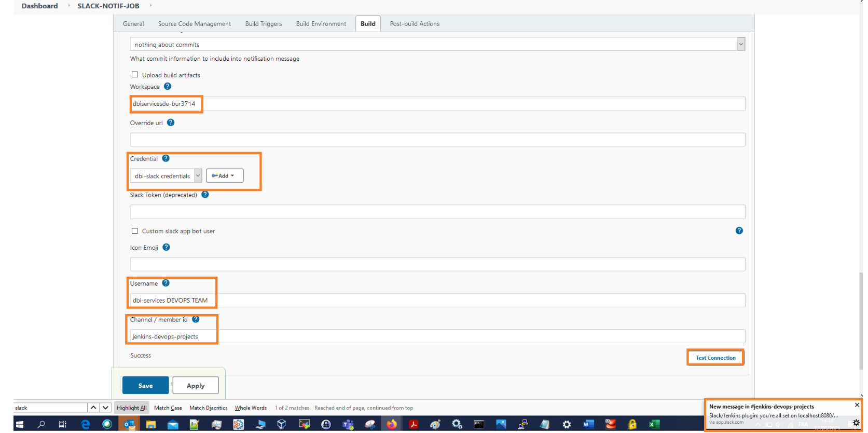Open Adobe Acrobat from the taskbar

coord(414,424)
